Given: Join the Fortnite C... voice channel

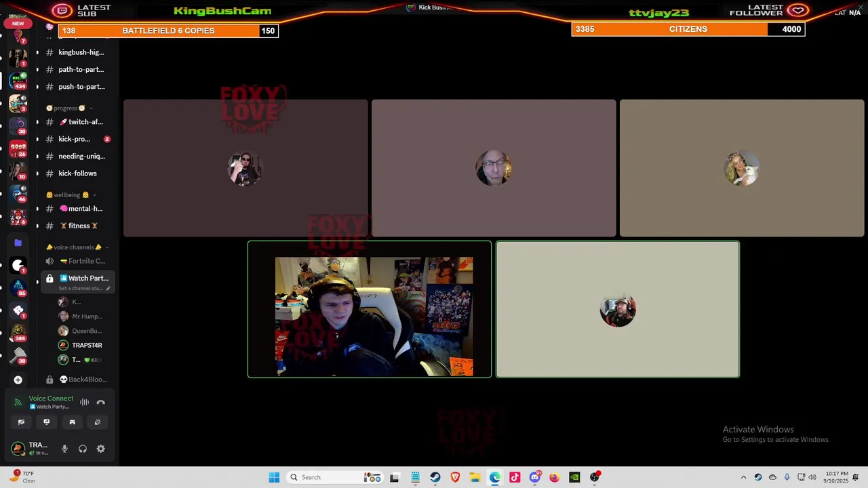Looking at the screenshot, I should (x=77, y=261).
